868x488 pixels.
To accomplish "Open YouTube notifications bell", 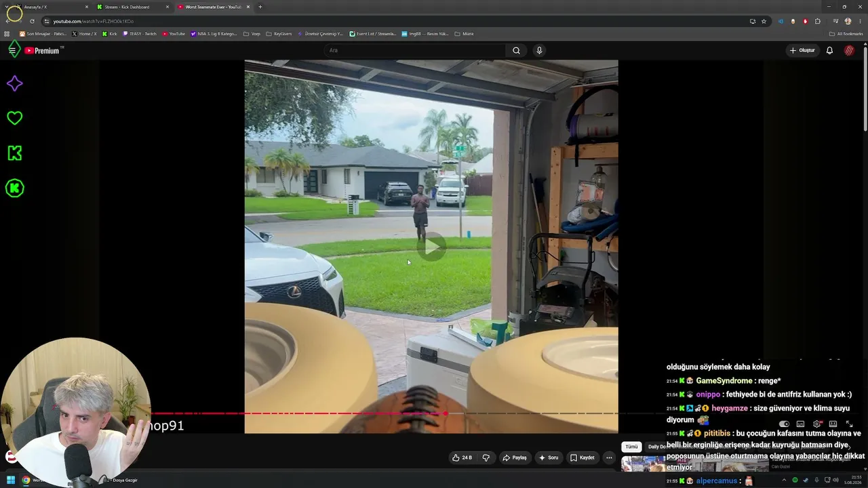I will (x=829, y=50).
